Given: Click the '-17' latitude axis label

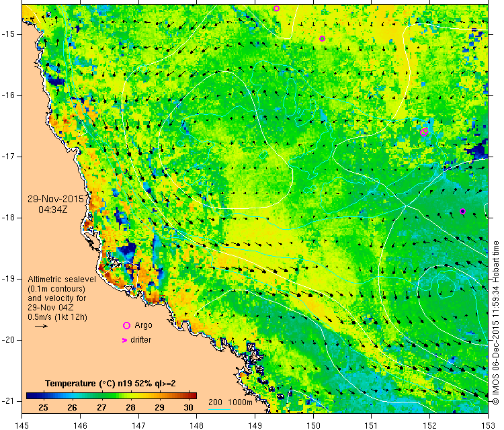Looking at the screenshot, I should tap(7, 157).
